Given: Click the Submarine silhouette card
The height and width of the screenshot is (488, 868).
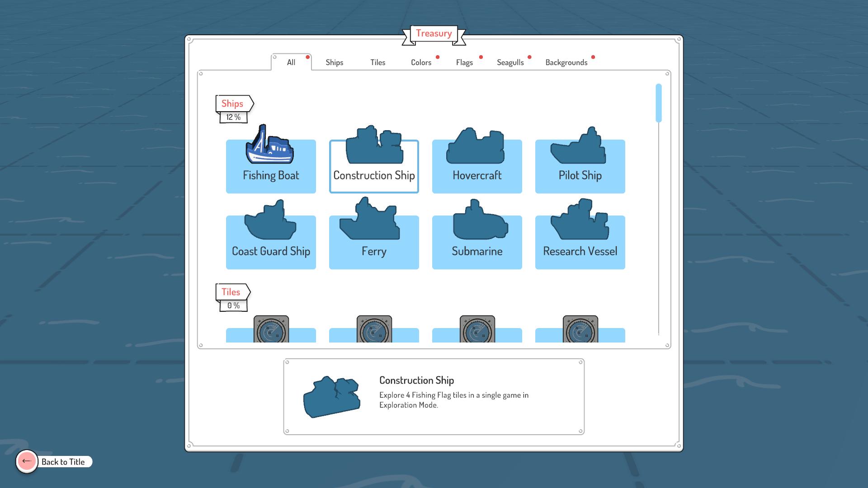Looking at the screenshot, I should click(x=477, y=241).
